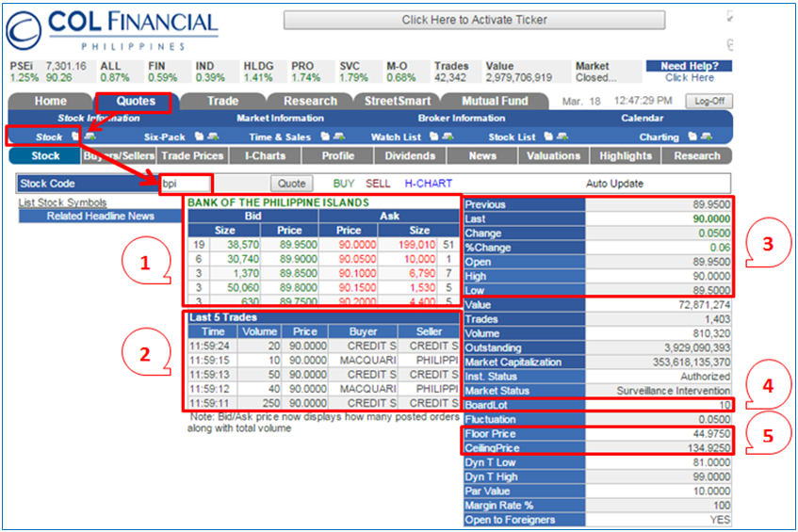
Task: Click the Floor Price value 44.9750
Action: (x=711, y=434)
